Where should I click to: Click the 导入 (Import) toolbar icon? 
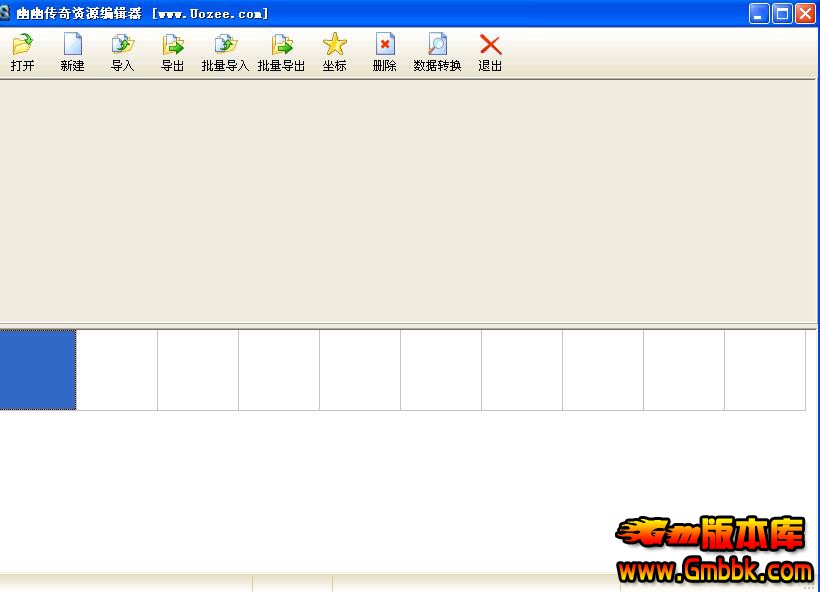click(x=122, y=45)
